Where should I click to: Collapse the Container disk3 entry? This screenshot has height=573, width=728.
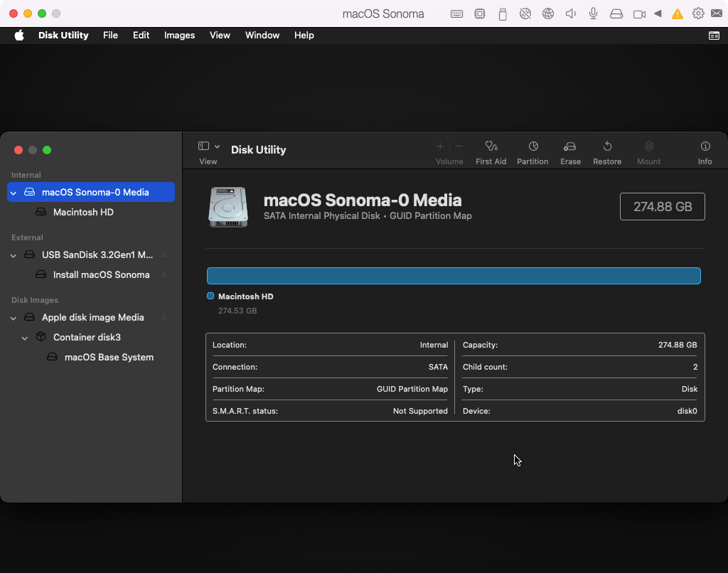click(25, 338)
